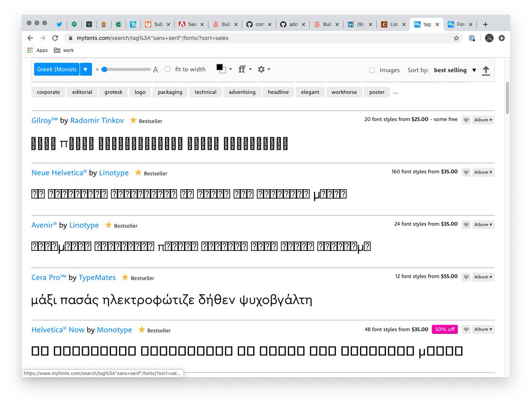Viewport: 532px width, 406px height.
Task: Click the 50% off badge
Action: click(445, 329)
